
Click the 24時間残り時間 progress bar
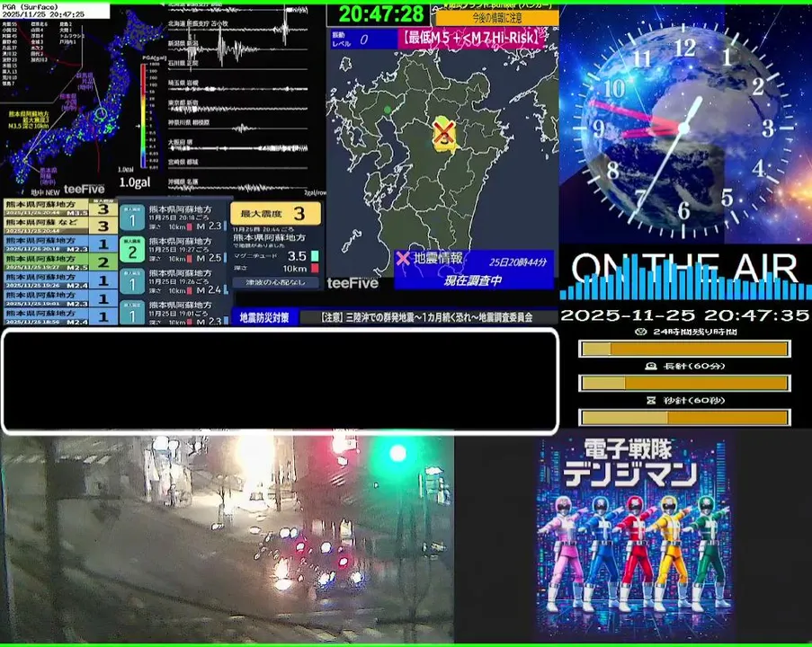(x=684, y=349)
